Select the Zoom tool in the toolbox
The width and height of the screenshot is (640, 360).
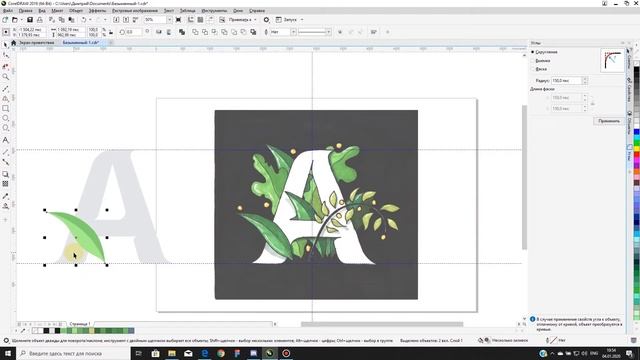coord(5,77)
